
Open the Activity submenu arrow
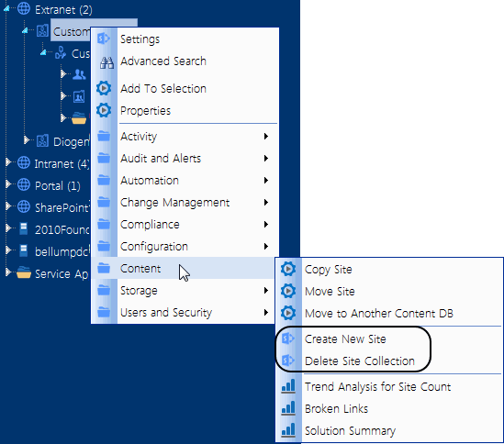pyautogui.click(x=266, y=136)
